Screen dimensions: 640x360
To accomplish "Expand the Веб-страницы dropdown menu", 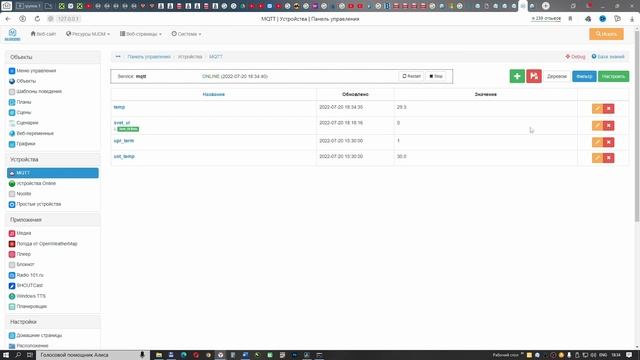I will 141,34.
